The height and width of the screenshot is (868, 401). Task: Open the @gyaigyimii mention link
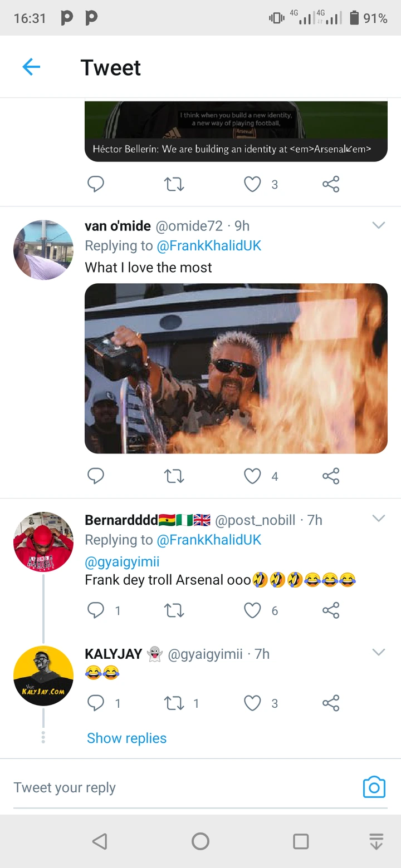pyautogui.click(x=122, y=562)
